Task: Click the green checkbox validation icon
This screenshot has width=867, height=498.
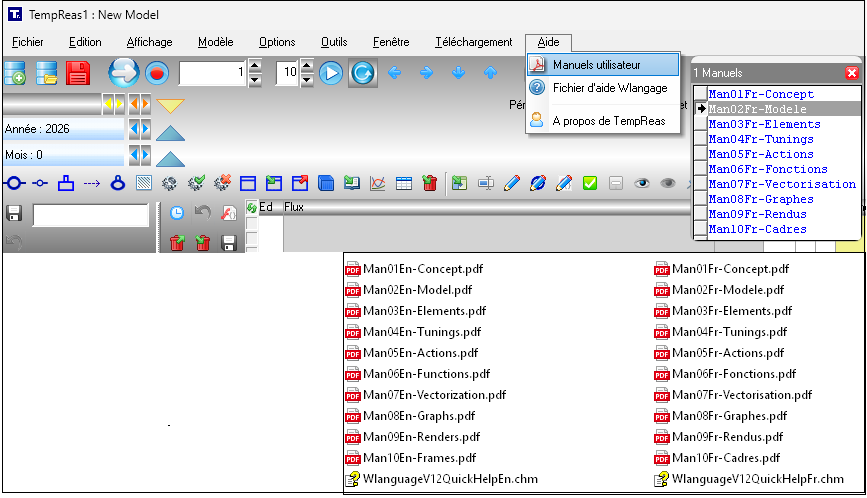Action: (590, 183)
